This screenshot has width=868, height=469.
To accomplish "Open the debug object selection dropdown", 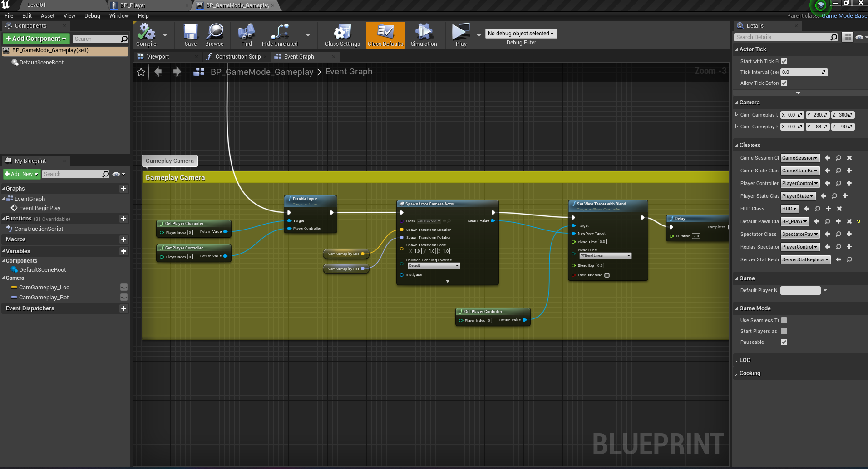I will 521,34.
